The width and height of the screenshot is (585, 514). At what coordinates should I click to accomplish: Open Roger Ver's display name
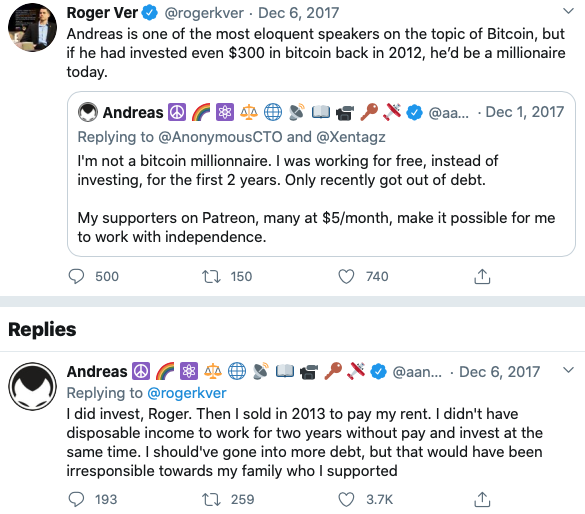(102, 13)
